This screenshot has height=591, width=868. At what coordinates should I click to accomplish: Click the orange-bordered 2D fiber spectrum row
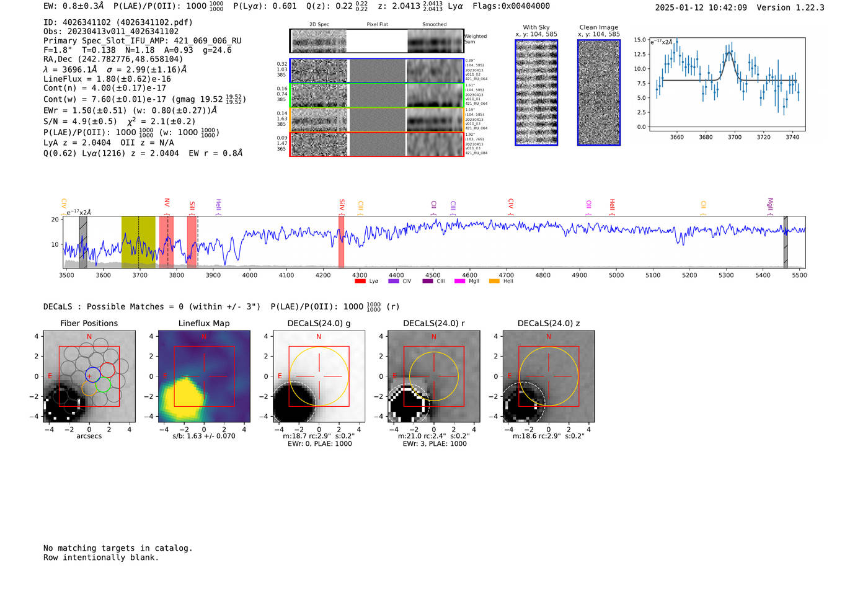pyautogui.click(x=377, y=120)
